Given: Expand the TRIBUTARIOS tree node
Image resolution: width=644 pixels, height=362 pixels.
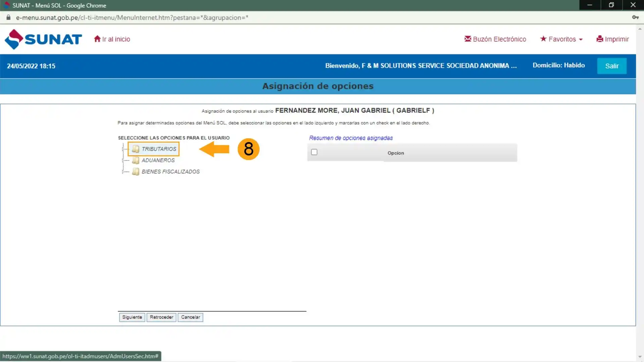Looking at the screenshot, I should coord(123,149).
